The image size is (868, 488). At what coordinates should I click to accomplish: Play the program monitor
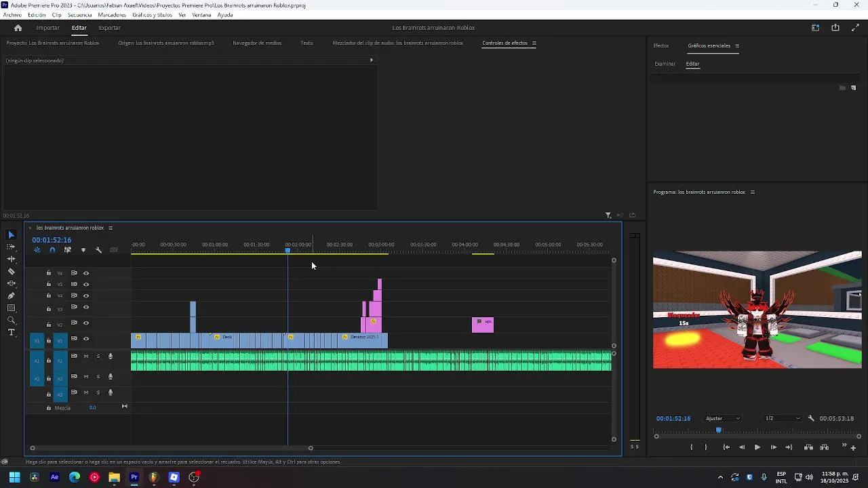pos(757,447)
